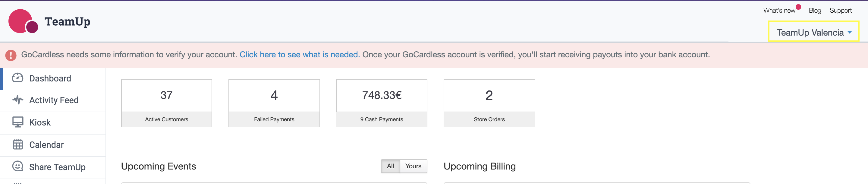This screenshot has height=184, width=868.
Task: Click the Activity Feed pulse icon
Action: click(17, 100)
